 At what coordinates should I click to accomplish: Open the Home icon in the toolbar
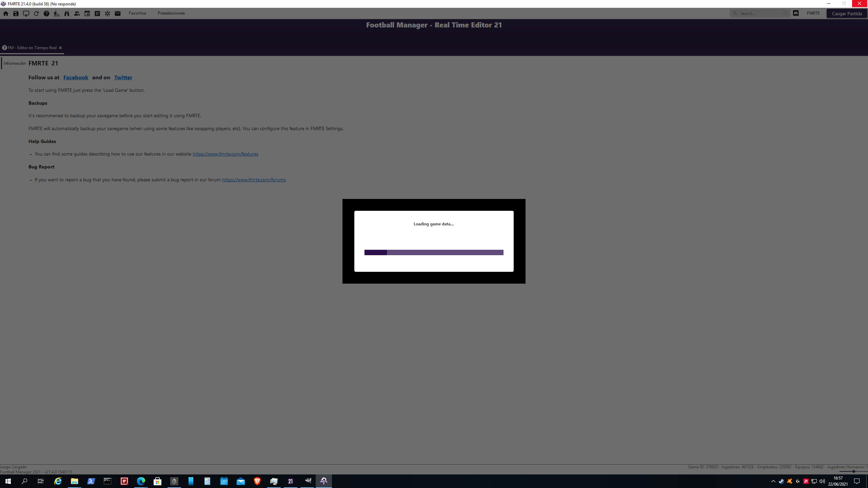(6, 14)
